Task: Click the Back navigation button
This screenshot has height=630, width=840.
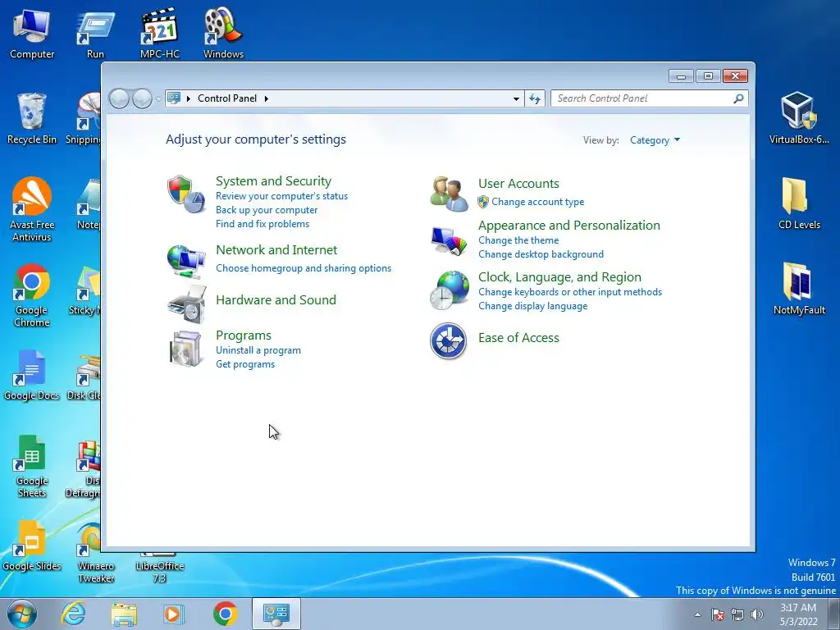Action: pos(119,98)
